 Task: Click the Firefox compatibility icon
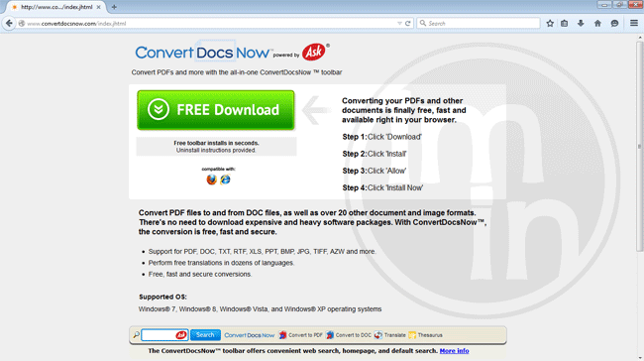[x=211, y=180]
